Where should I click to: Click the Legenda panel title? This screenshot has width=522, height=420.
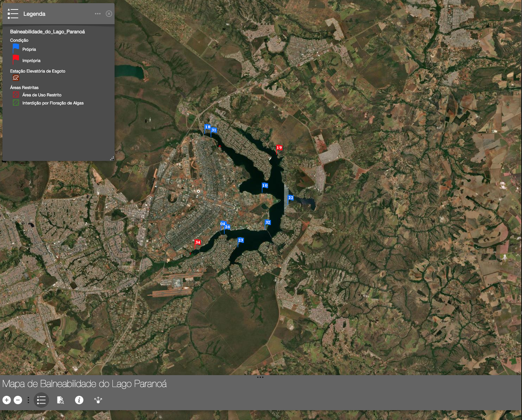tap(34, 14)
